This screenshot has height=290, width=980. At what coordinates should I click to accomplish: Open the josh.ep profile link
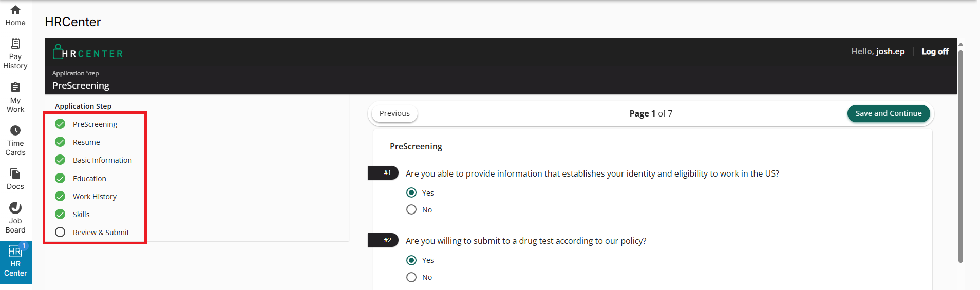(x=890, y=51)
